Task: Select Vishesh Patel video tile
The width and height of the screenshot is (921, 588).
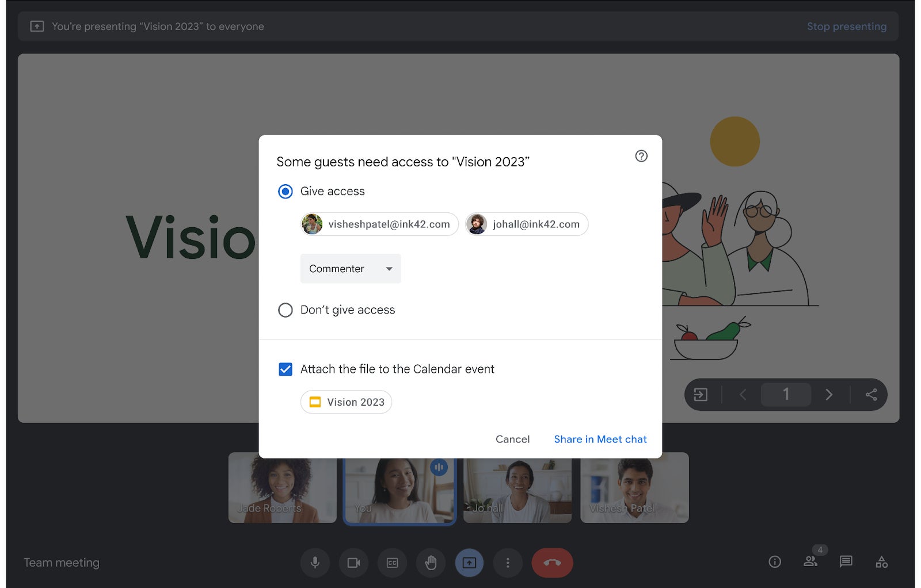Action: coord(634,487)
